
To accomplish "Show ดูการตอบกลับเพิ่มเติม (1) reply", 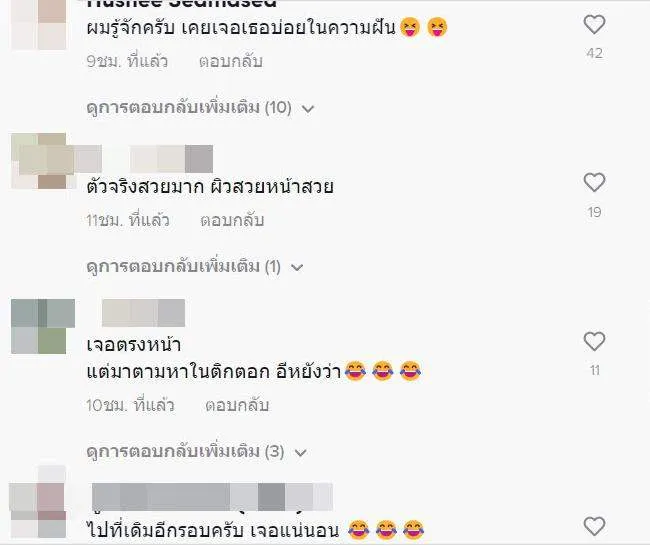I will tap(195, 267).
